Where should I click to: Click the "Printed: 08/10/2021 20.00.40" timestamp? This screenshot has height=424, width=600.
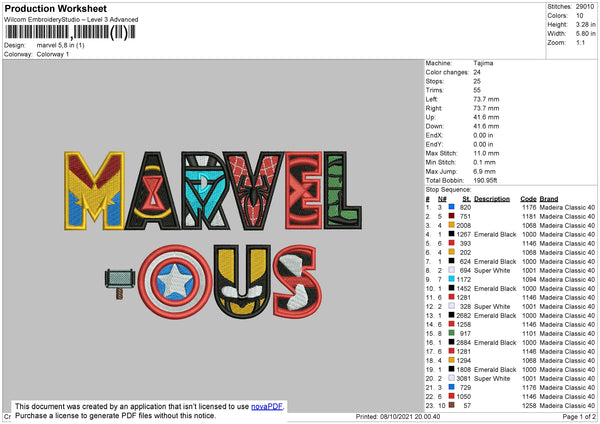tap(398, 416)
